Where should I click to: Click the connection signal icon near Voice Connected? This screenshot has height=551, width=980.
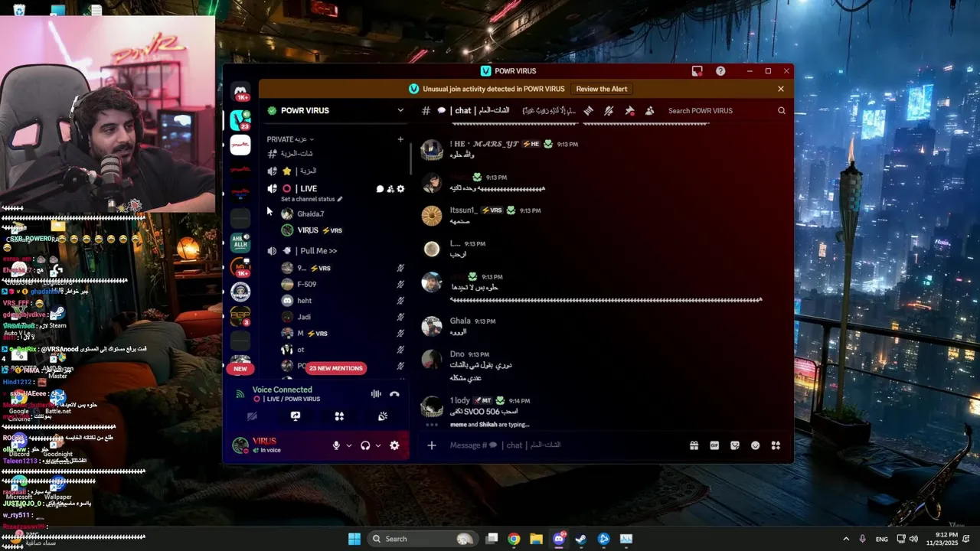pyautogui.click(x=240, y=394)
